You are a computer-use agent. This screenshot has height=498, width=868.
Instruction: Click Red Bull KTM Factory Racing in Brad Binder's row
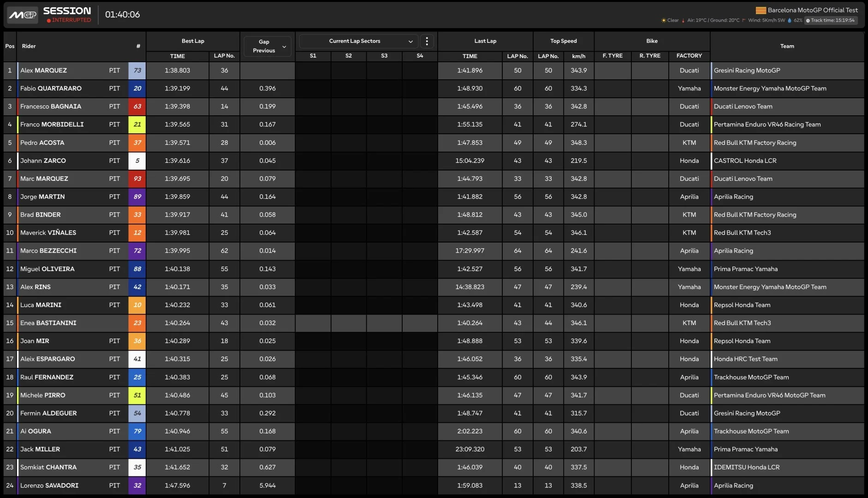tap(755, 215)
